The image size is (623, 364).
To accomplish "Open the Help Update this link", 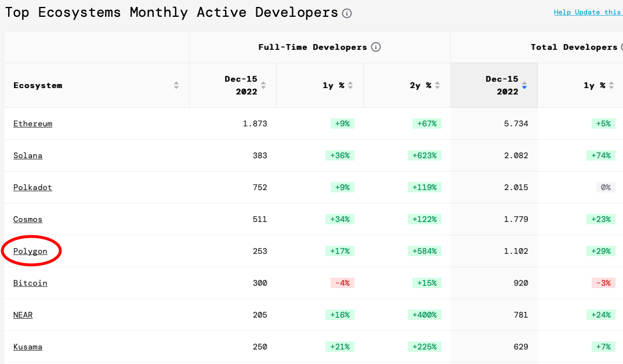I will [x=588, y=12].
